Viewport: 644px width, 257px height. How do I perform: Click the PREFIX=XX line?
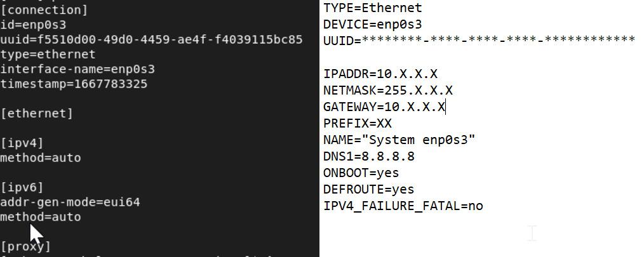357,124
